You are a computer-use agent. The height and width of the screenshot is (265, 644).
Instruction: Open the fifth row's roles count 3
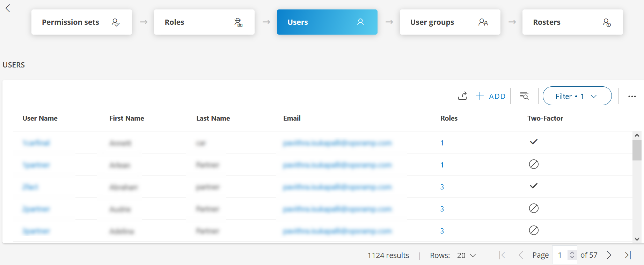click(x=442, y=231)
